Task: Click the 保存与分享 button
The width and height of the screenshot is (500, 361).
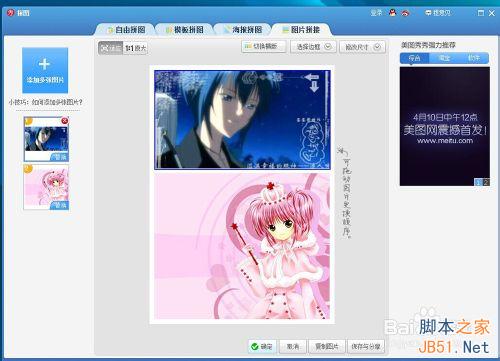Action: 366,347
